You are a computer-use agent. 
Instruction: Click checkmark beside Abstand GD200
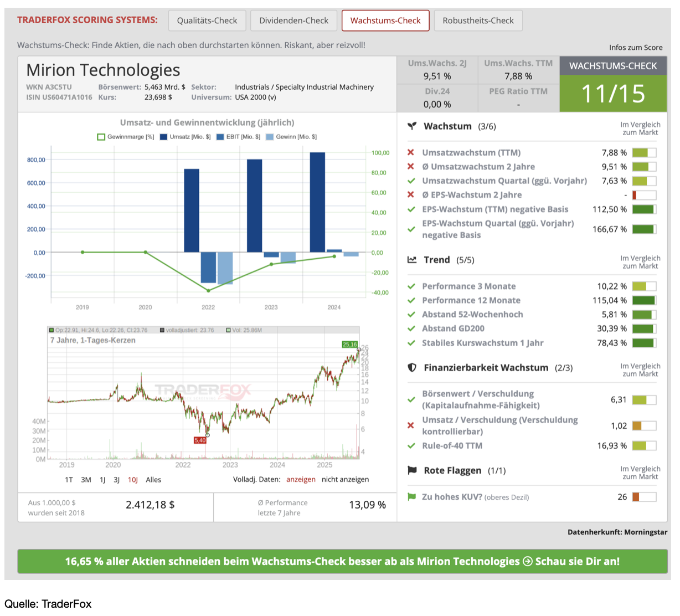click(x=411, y=328)
